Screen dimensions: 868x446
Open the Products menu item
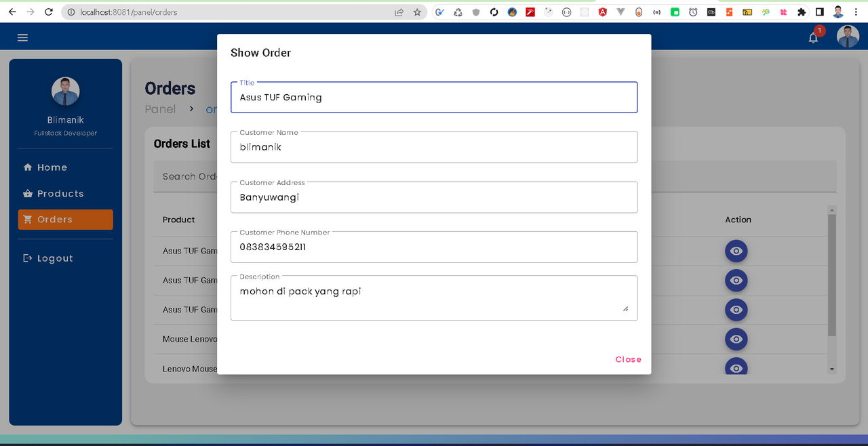tap(66, 193)
